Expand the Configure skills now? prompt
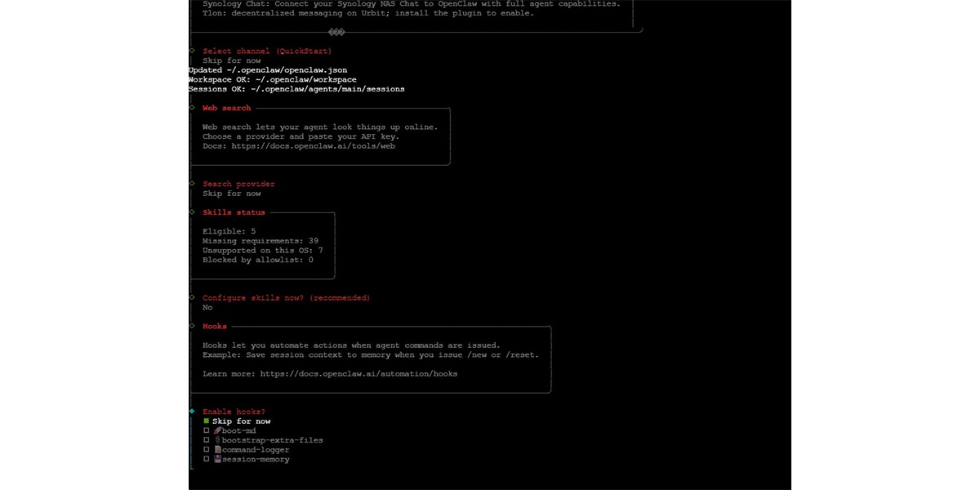Viewport: 980px width, 490px height. (286, 297)
